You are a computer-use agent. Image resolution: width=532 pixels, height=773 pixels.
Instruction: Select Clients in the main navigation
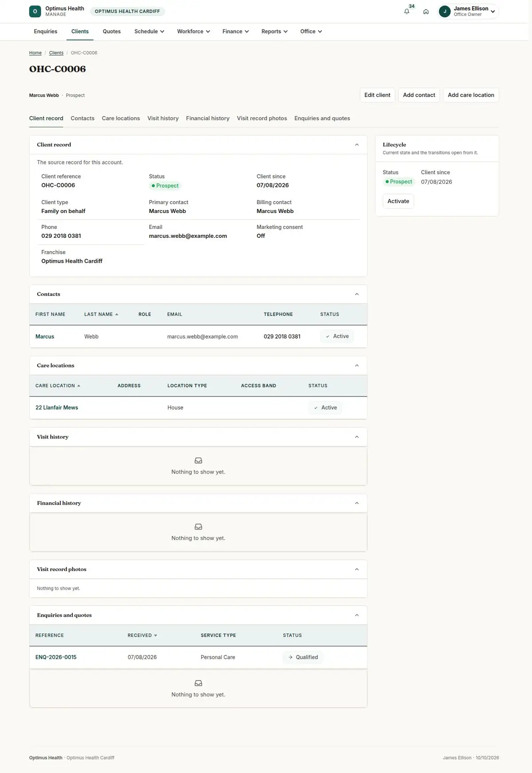pos(80,32)
